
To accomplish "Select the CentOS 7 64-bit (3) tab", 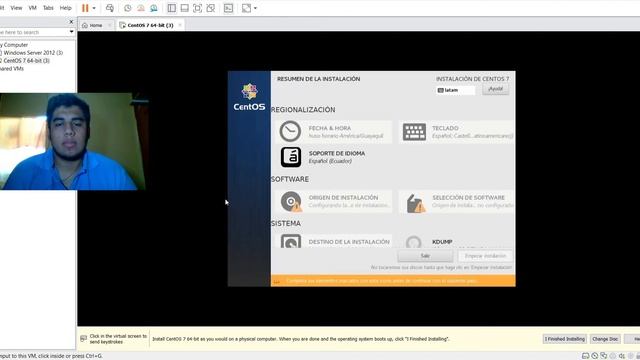I will pyautogui.click(x=150, y=25).
